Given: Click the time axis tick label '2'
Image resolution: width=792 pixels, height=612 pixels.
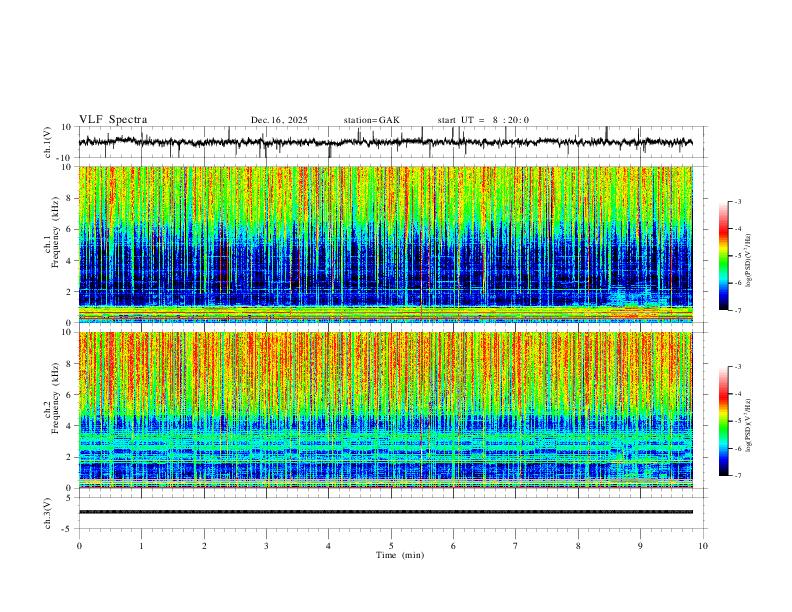Looking at the screenshot, I should click(x=204, y=546).
